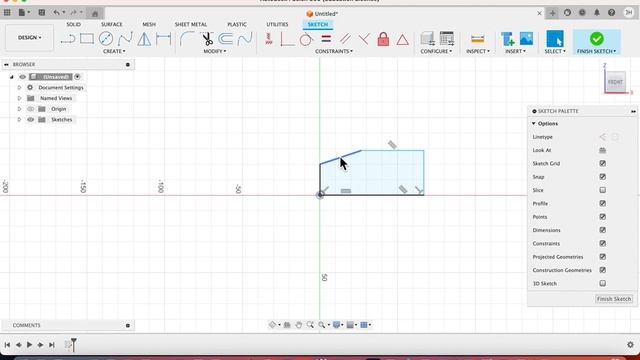
Task: Toggle the Sketch Grid checkbox
Action: [x=602, y=163]
